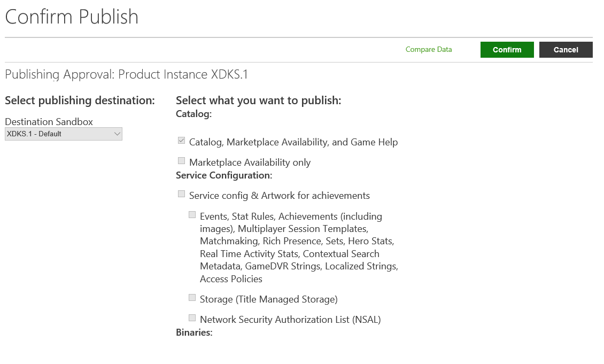The width and height of the screenshot is (604, 364).
Task: Click the Storage (Title Managed Storage) label text
Action: [268, 299]
